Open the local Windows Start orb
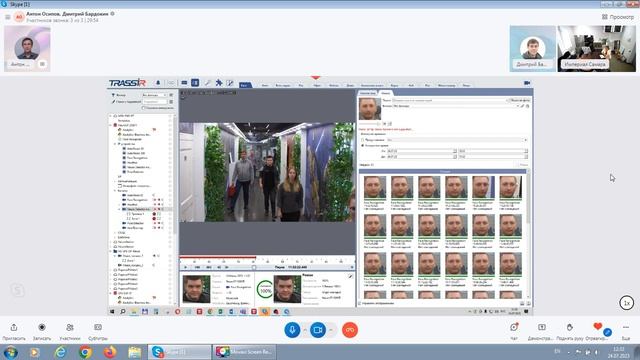Screen dimensions: 640x360 [11, 352]
